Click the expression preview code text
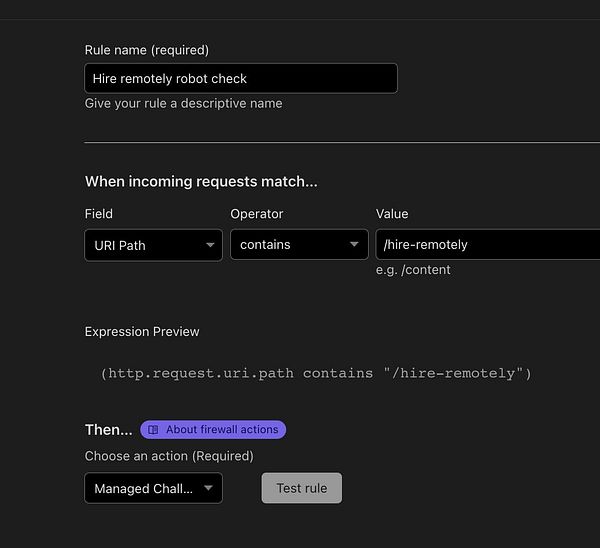The height and width of the screenshot is (548, 600). pyautogui.click(x=315, y=373)
